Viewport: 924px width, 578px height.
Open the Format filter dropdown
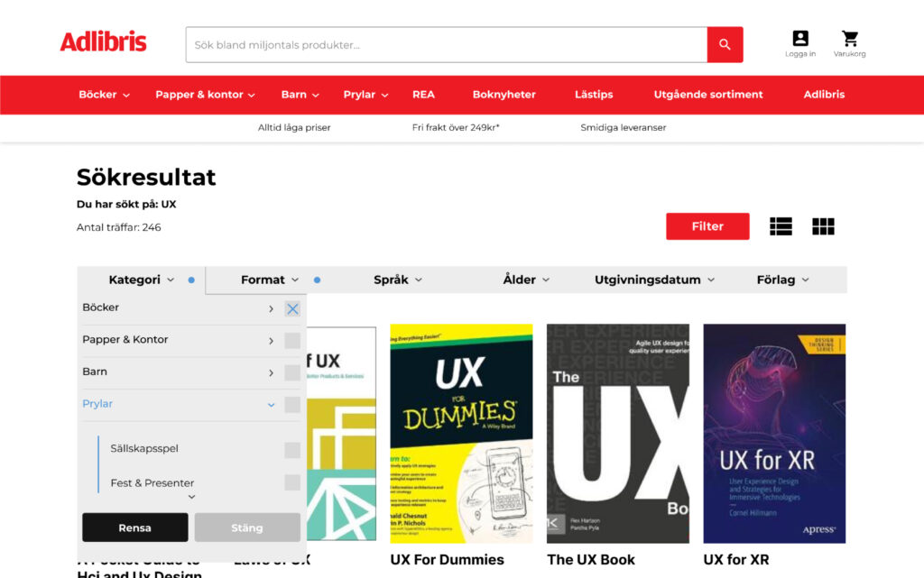point(269,280)
